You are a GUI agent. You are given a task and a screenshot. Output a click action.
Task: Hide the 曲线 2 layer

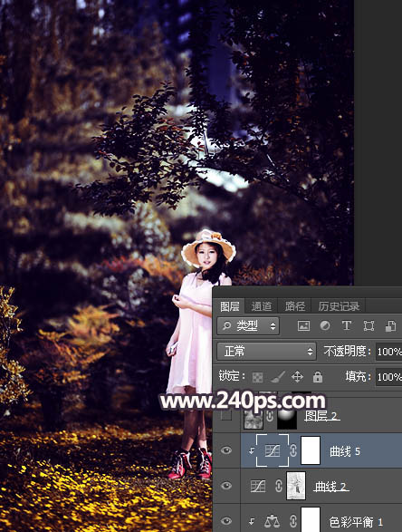click(226, 486)
